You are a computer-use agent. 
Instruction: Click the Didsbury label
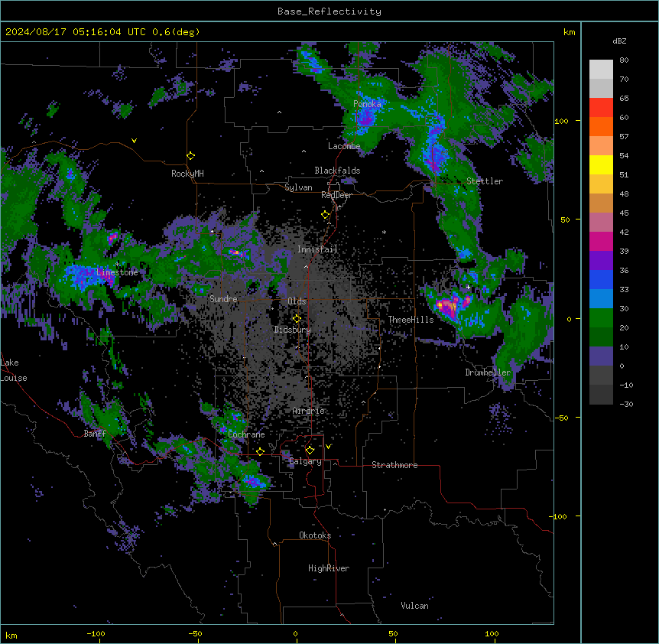[293, 330]
